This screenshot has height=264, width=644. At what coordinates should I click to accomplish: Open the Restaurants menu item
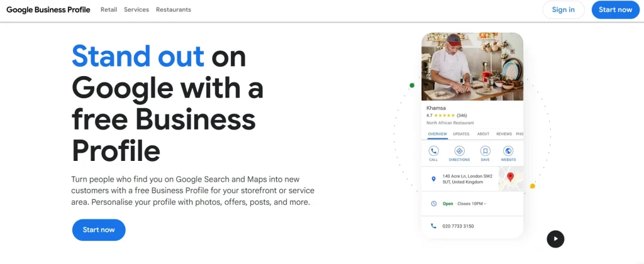[x=174, y=9]
